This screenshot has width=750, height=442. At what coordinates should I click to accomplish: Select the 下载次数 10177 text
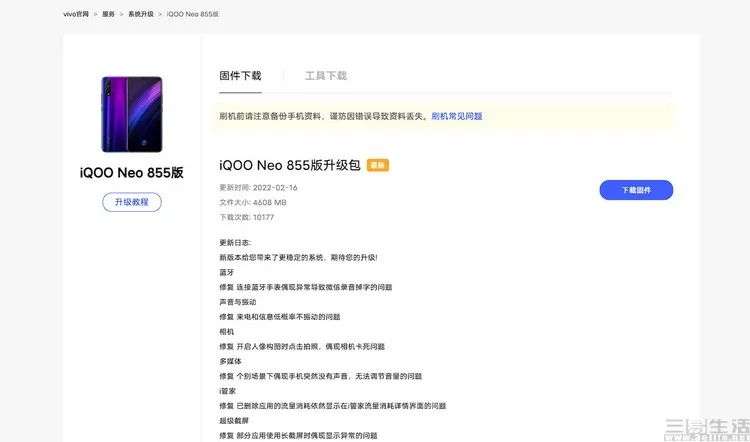(x=246, y=217)
